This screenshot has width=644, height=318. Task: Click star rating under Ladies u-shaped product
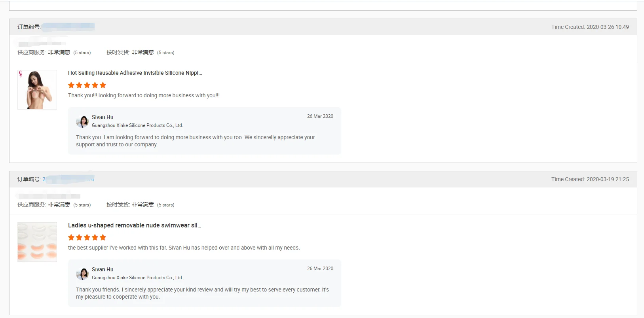pyautogui.click(x=87, y=237)
